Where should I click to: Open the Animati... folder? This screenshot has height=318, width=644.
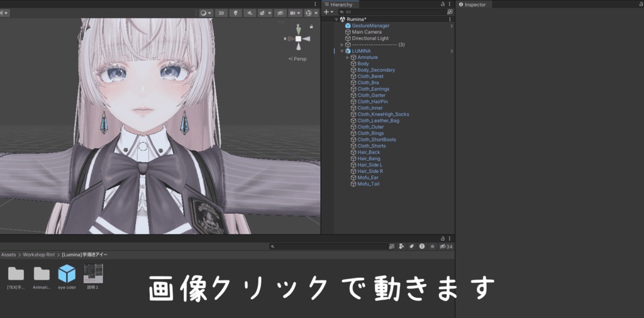coord(42,277)
